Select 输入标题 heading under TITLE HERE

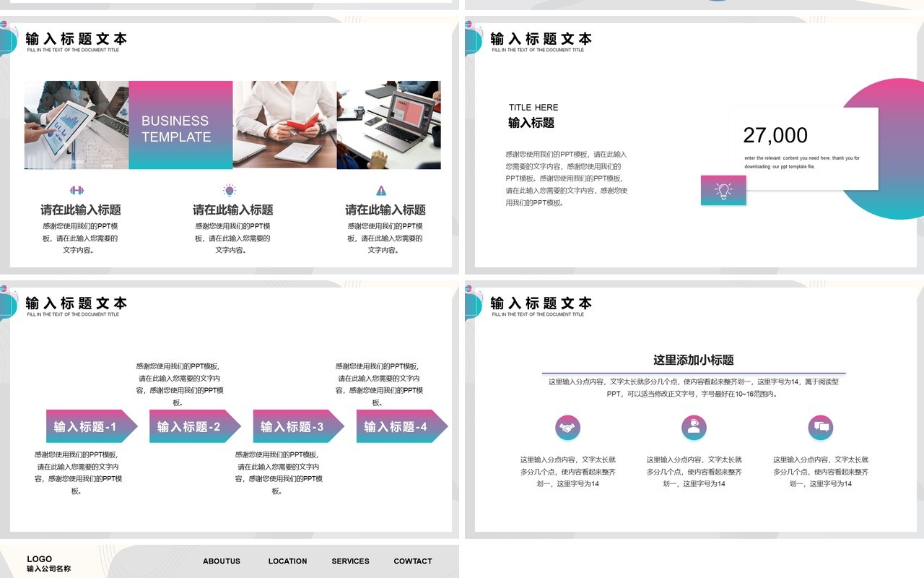(x=531, y=123)
